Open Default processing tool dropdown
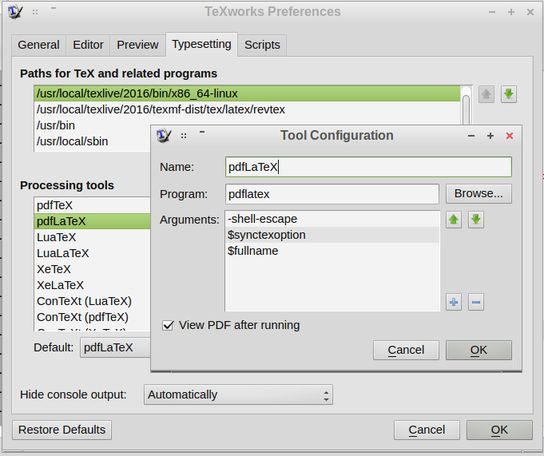This screenshot has width=544, height=456. [116, 347]
